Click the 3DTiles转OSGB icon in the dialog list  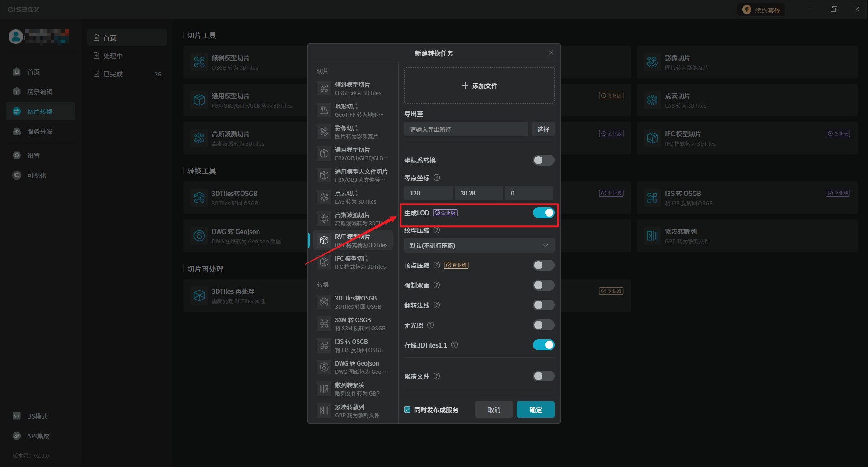(x=324, y=302)
